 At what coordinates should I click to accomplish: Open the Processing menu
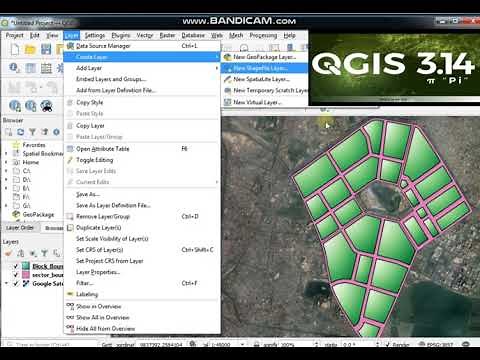263,35
